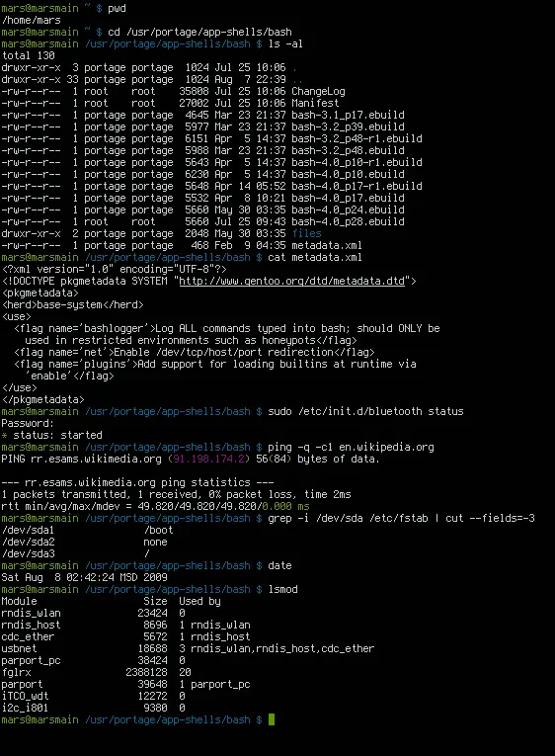Select the /dev/sda3 line in grep output

[28, 554]
